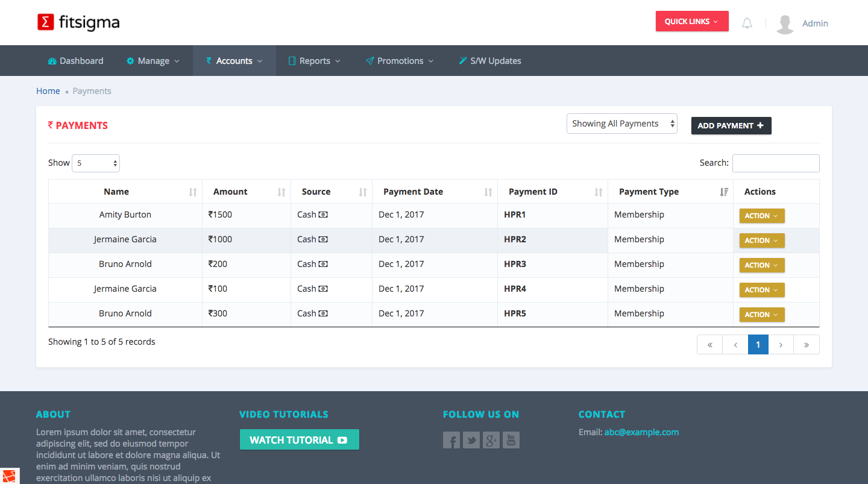Click the notification bell icon
The height and width of the screenshot is (484, 868).
point(747,24)
